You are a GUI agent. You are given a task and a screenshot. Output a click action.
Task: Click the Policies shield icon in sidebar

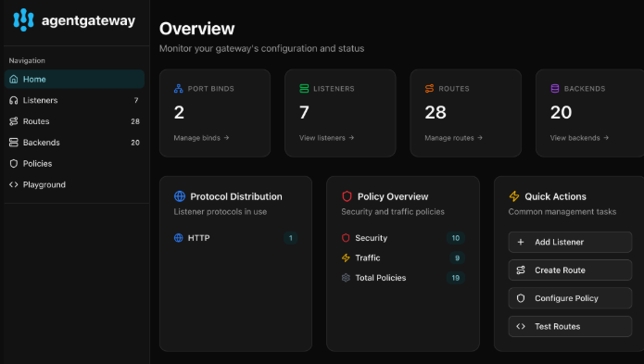14,163
